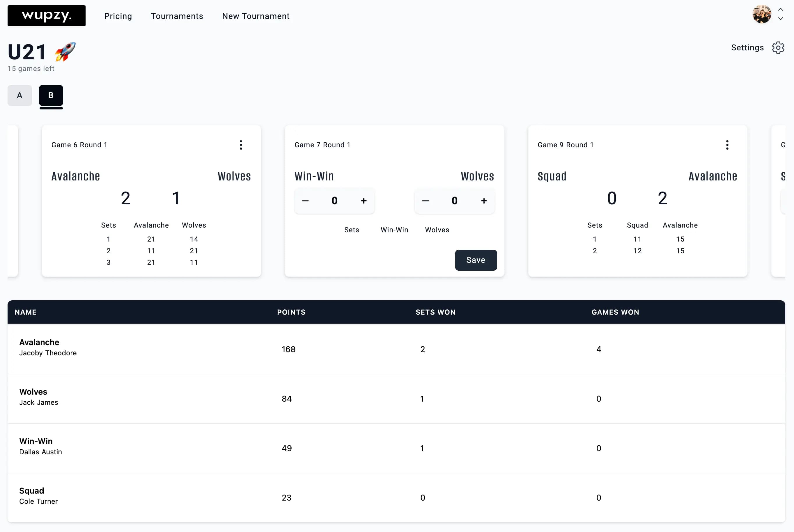Screen dimensions: 794x532
Task: Click the three-dot menu on Game 9
Action: [727, 145]
